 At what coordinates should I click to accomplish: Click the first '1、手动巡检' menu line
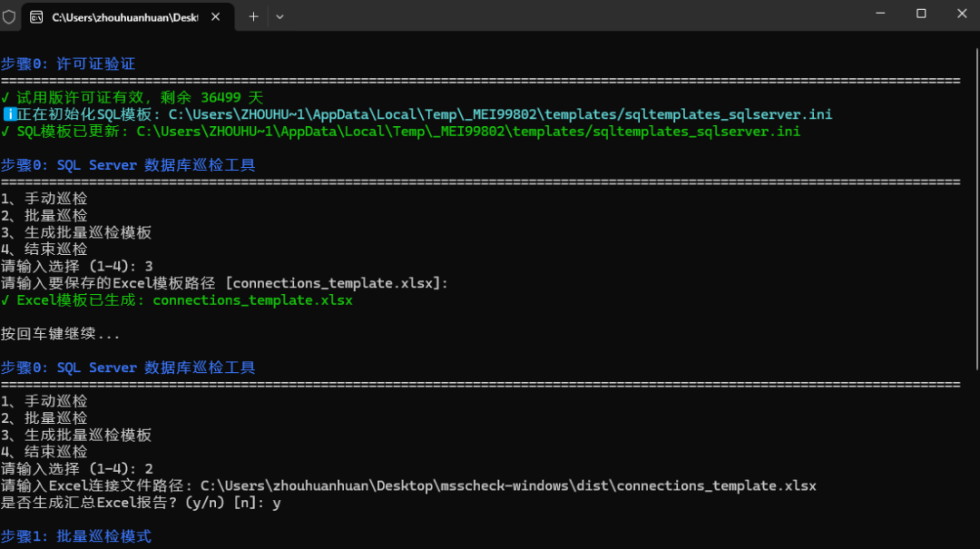44,199
